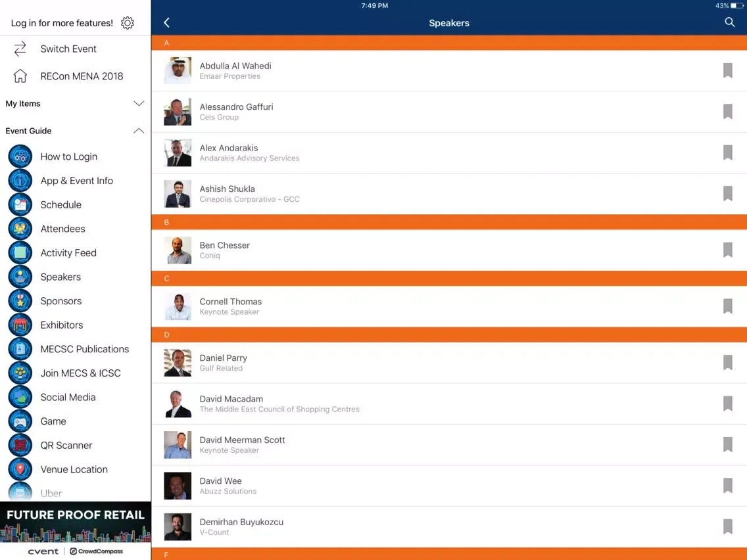The height and width of the screenshot is (560, 747).
Task: Bookmark Alessandro Gaffuri
Action: 727,112
